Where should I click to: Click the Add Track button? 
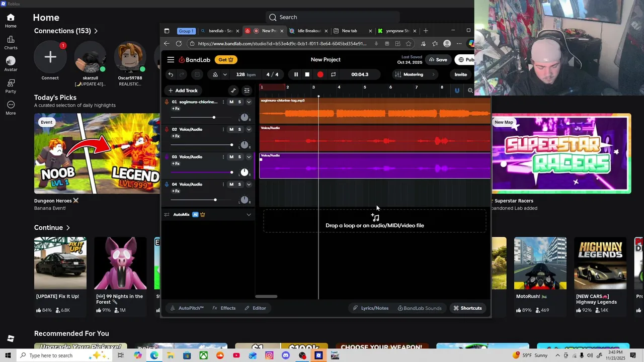[x=183, y=90]
